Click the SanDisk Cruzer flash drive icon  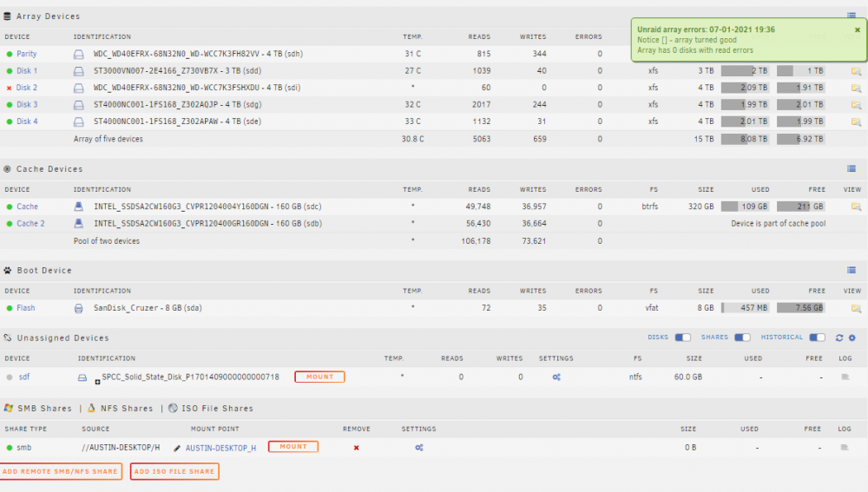(x=79, y=308)
